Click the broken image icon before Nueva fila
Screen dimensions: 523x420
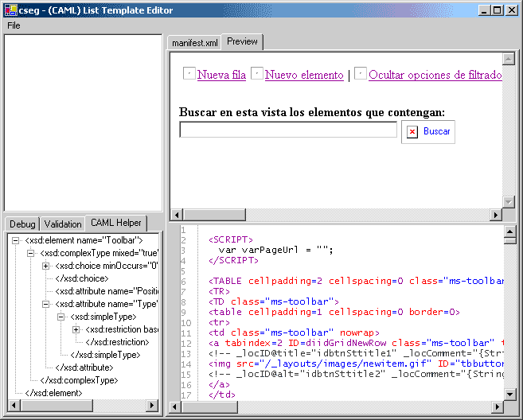pyautogui.click(x=189, y=73)
